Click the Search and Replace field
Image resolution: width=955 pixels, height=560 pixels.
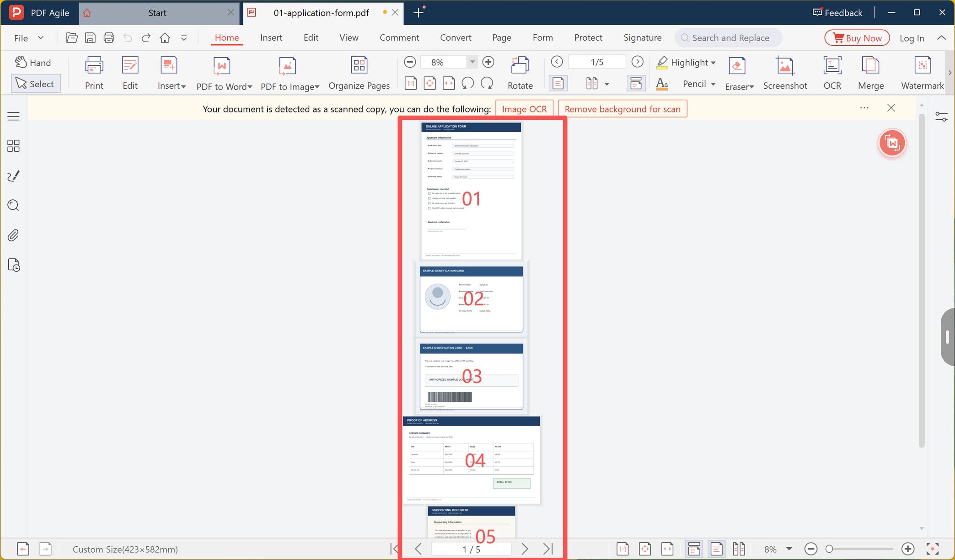point(729,38)
